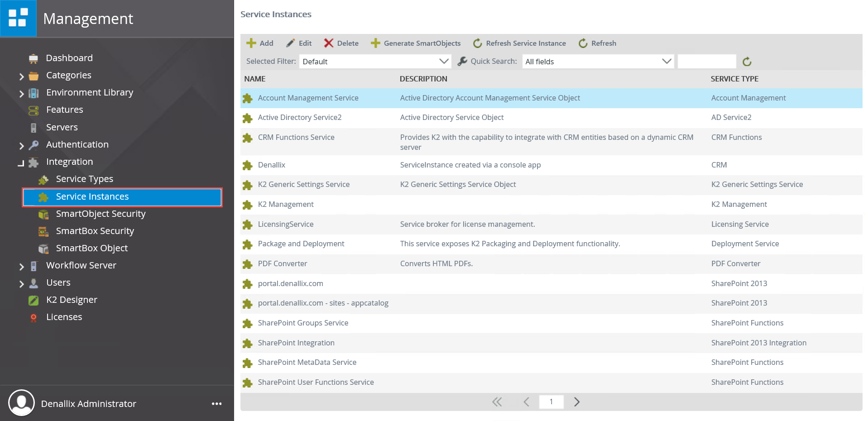Select the CRM Functions Service row
868x421 pixels.
551,142
